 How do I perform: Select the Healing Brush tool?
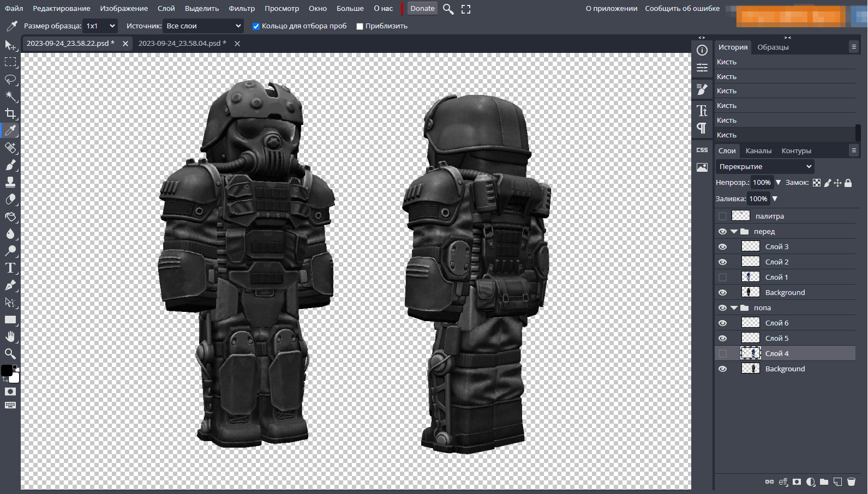click(10, 148)
